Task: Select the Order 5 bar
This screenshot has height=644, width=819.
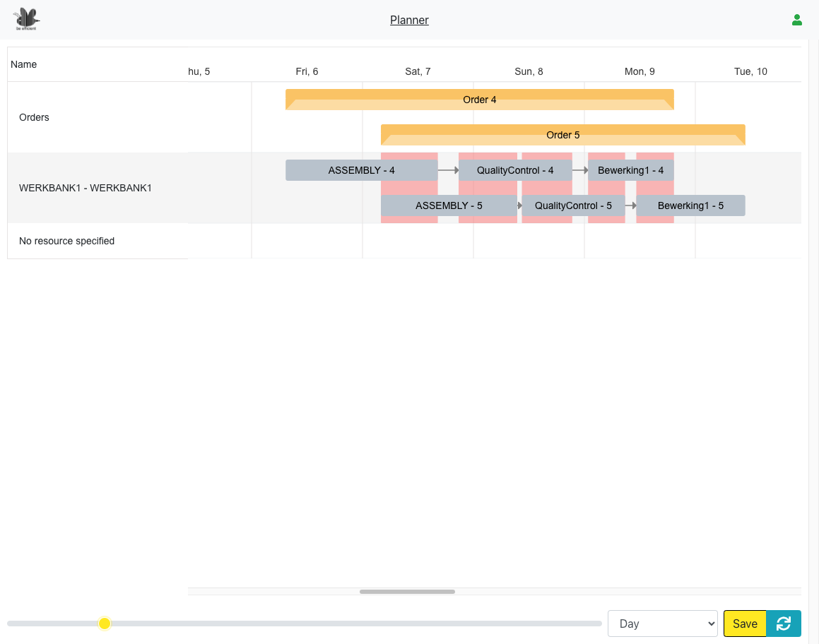Action: [x=562, y=135]
